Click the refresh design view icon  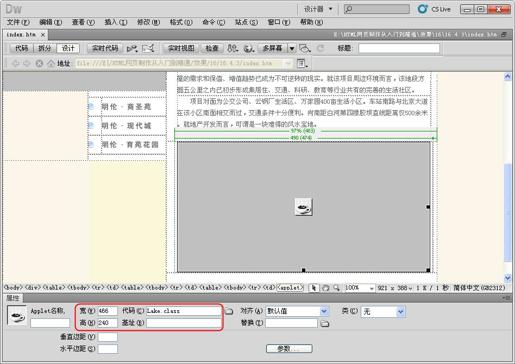(x=320, y=49)
